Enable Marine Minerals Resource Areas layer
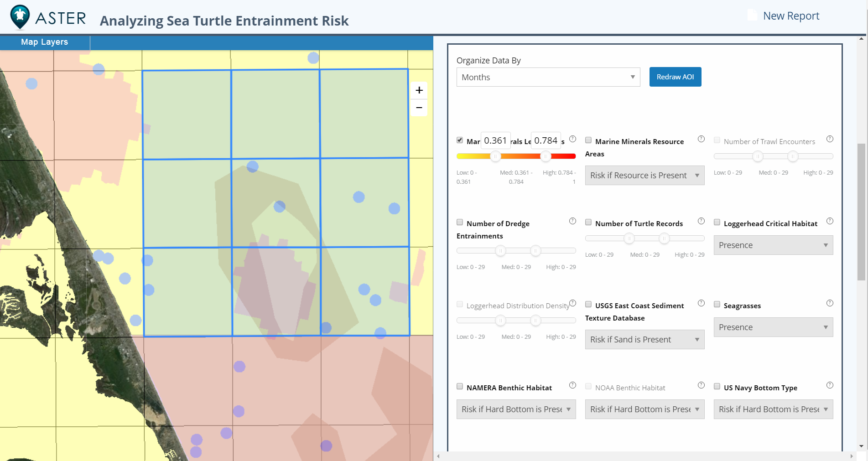Screen dimensions: 868x461 [x=588, y=140]
